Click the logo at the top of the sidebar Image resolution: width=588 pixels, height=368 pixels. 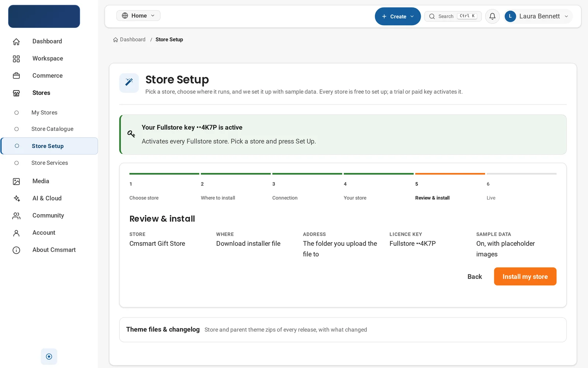44,16
